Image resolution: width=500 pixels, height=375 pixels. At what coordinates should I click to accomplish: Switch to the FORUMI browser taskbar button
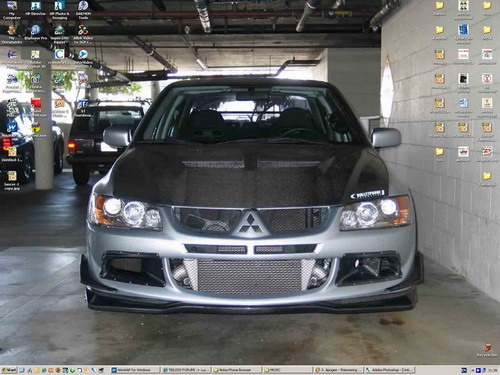click(185, 370)
